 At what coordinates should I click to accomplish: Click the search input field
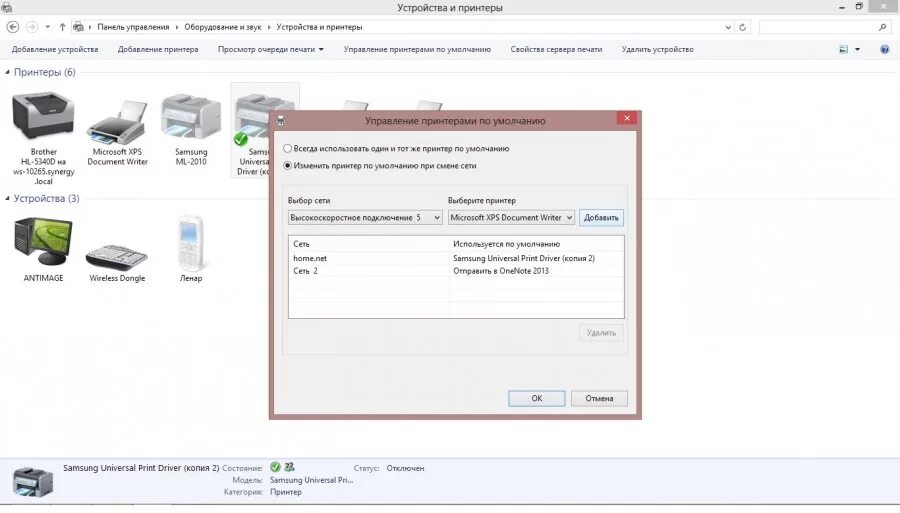[818, 27]
